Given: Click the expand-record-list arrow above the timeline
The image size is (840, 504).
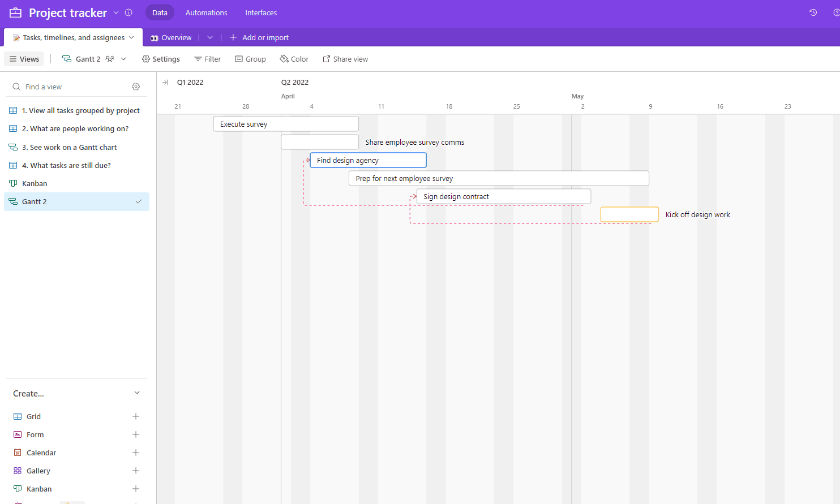Looking at the screenshot, I should [x=165, y=82].
